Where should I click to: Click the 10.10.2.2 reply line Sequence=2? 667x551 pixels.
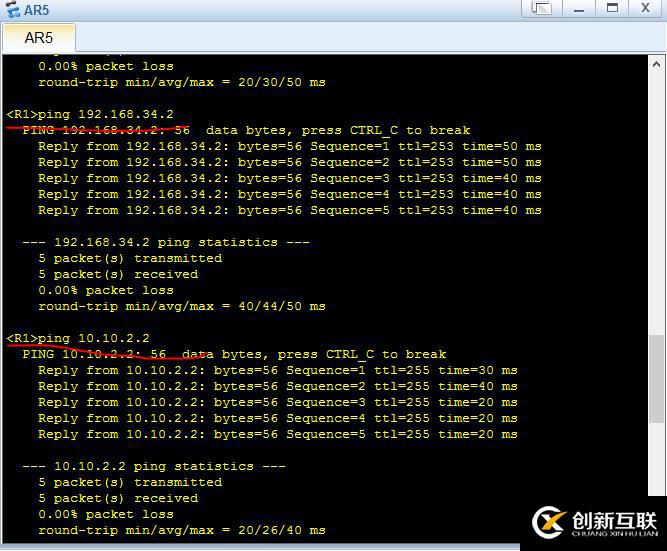point(278,387)
